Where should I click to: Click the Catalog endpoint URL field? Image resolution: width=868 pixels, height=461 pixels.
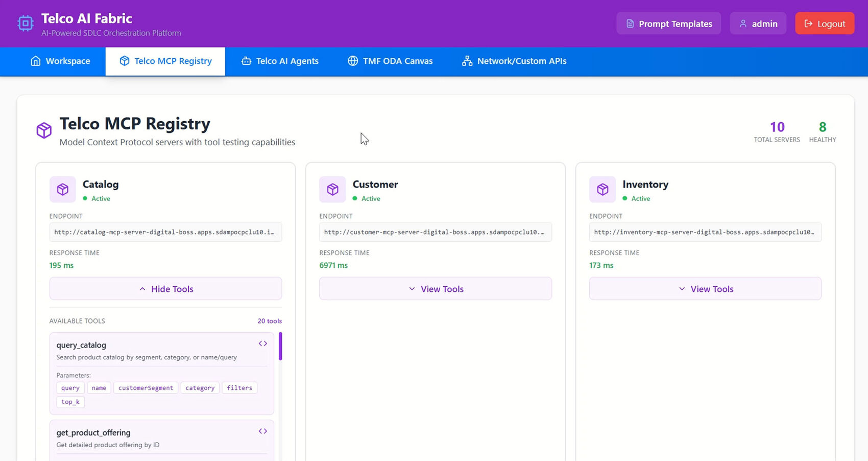pos(165,232)
